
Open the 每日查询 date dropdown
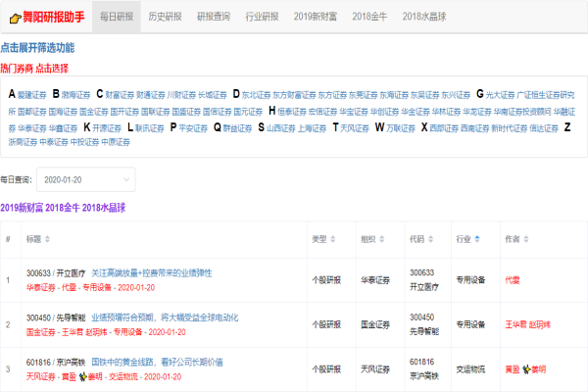(x=86, y=179)
